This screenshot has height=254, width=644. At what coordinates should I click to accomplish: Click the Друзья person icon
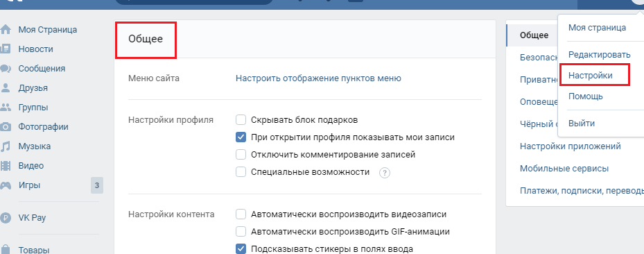point(6,88)
